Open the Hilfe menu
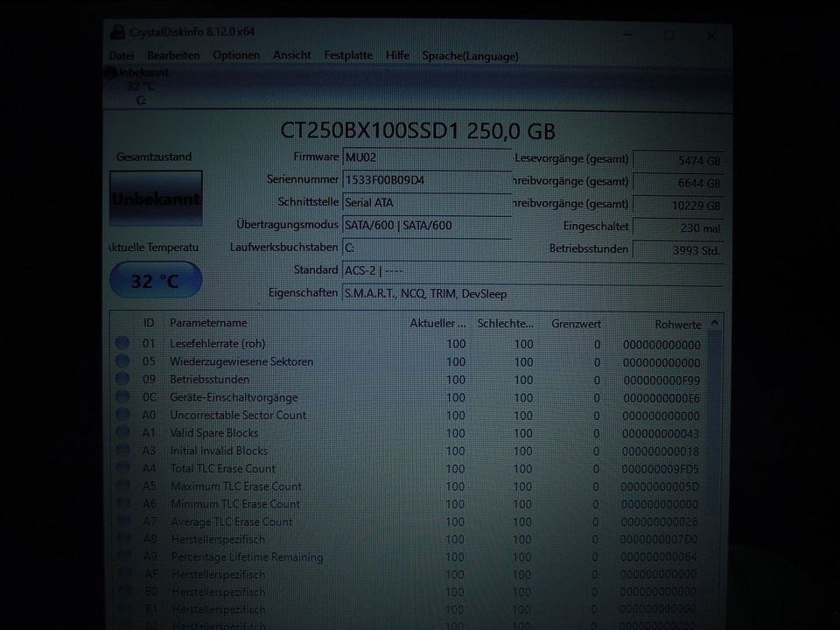The width and height of the screenshot is (840, 630). point(397,55)
